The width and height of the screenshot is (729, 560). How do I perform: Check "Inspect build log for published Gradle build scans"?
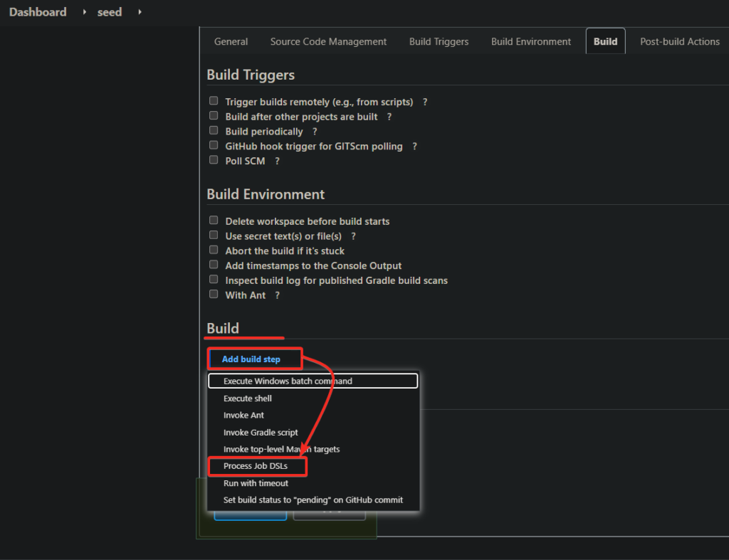213,279
